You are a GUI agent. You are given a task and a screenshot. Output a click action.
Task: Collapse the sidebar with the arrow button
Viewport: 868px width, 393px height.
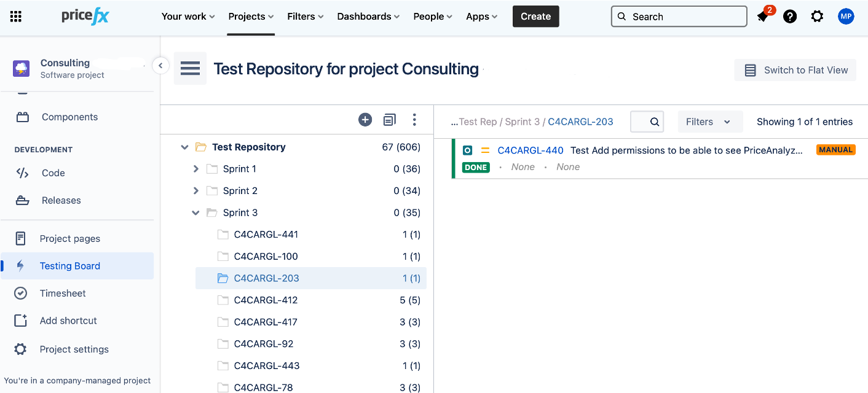click(160, 65)
